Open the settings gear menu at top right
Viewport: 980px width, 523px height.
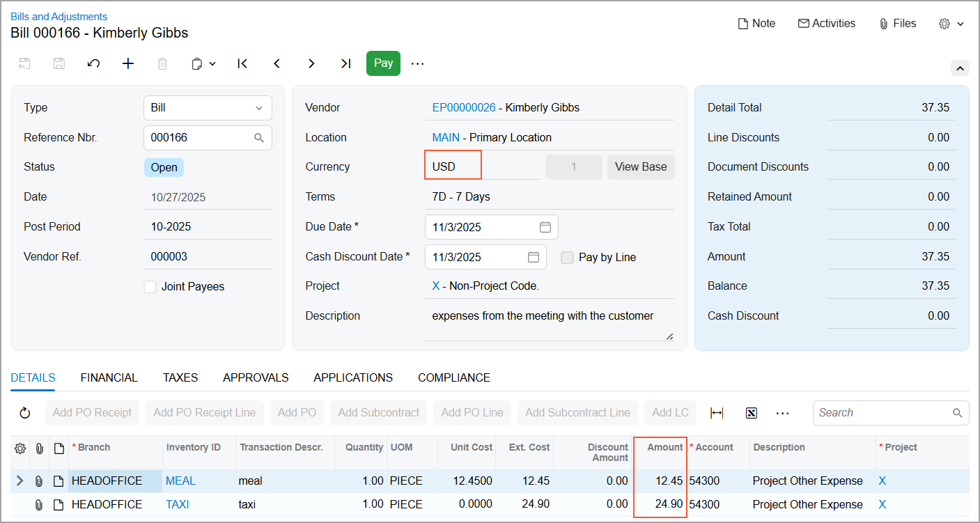click(951, 24)
